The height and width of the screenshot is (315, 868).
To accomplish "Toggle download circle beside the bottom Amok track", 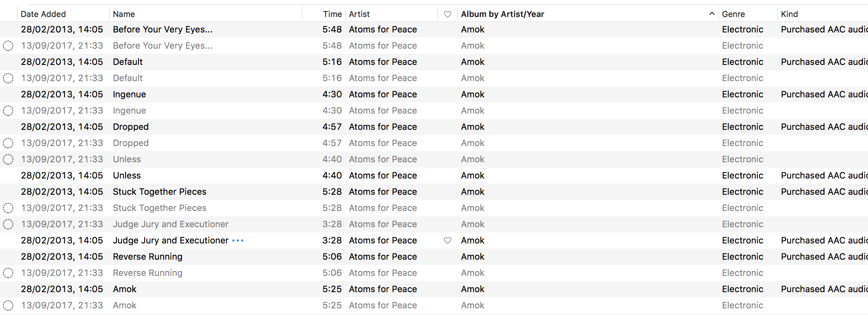I will pyautogui.click(x=8, y=305).
